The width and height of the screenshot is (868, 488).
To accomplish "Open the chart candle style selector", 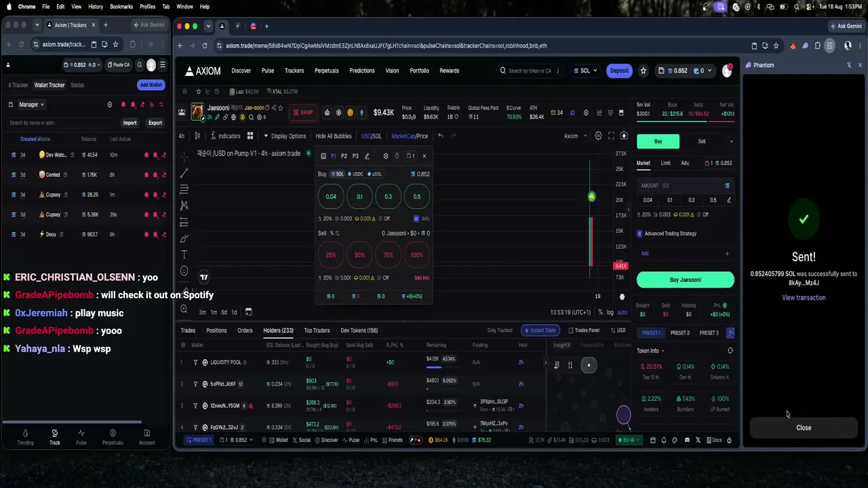I will 197,136.
